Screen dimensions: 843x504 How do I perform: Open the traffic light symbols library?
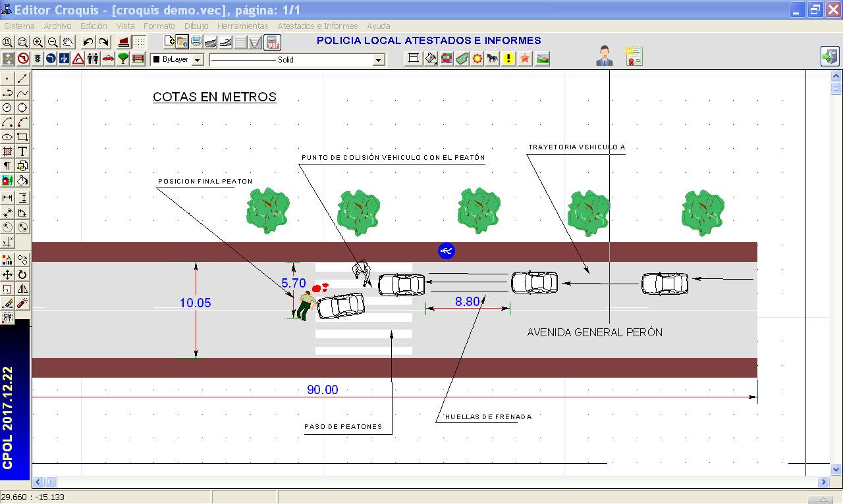38,59
